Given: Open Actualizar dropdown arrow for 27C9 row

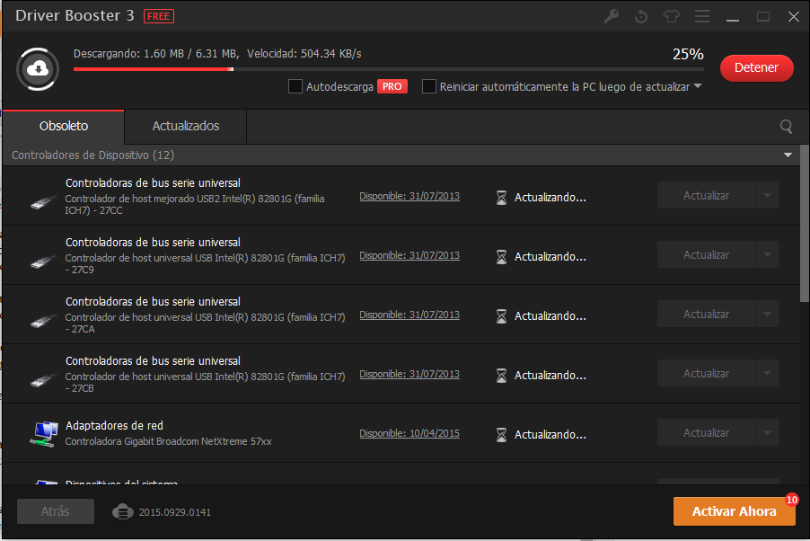Looking at the screenshot, I should [x=768, y=255].
